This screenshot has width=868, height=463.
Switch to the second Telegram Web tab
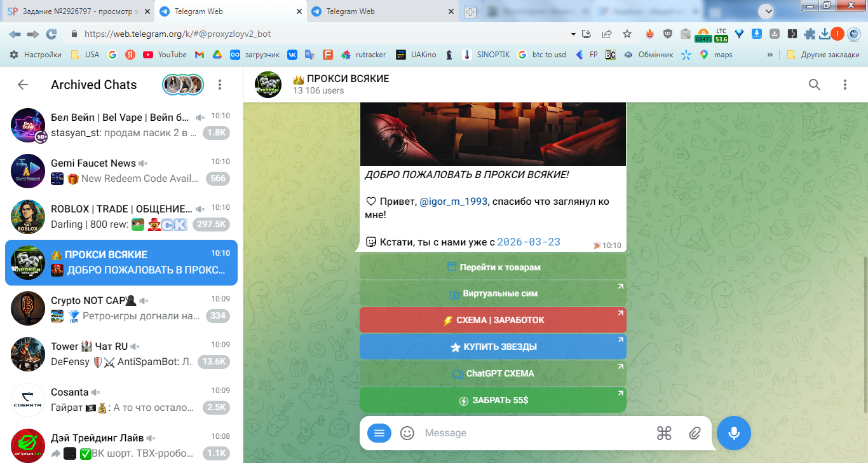coord(384,11)
